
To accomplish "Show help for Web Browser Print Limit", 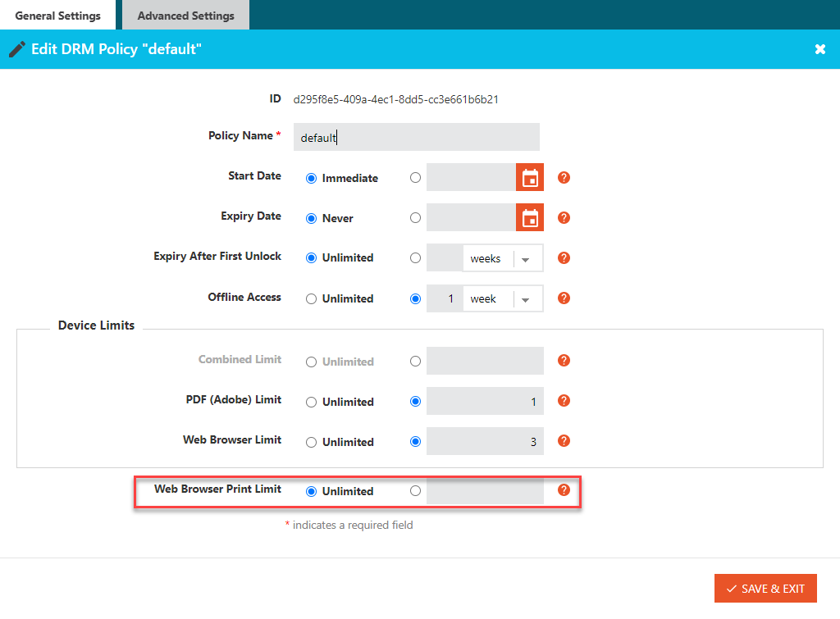I will point(564,490).
